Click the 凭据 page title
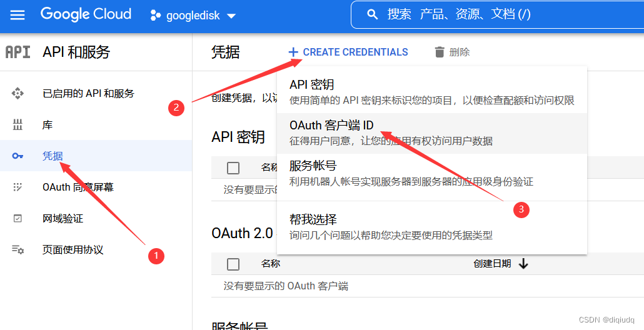Viewport: 644px width, 330px height. click(x=226, y=52)
